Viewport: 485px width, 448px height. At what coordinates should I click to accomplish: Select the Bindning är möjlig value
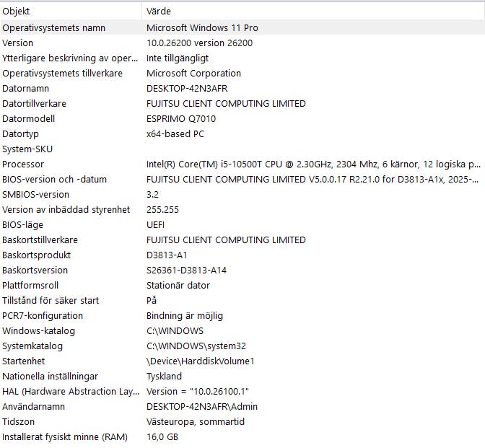(185, 316)
